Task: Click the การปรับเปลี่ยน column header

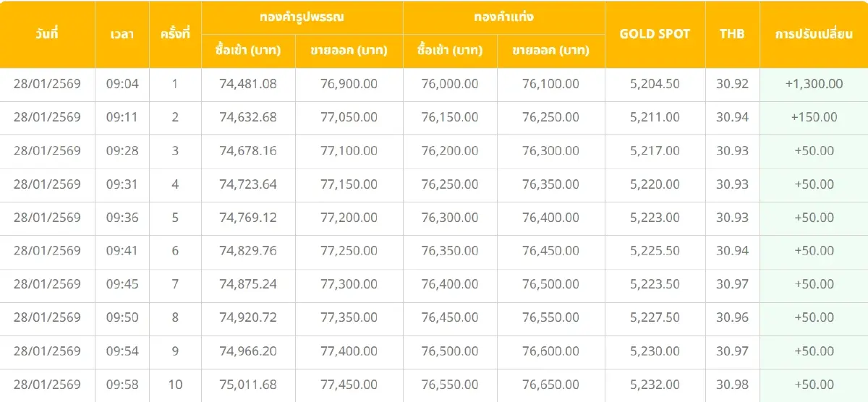Action: pyautogui.click(x=814, y=34)
